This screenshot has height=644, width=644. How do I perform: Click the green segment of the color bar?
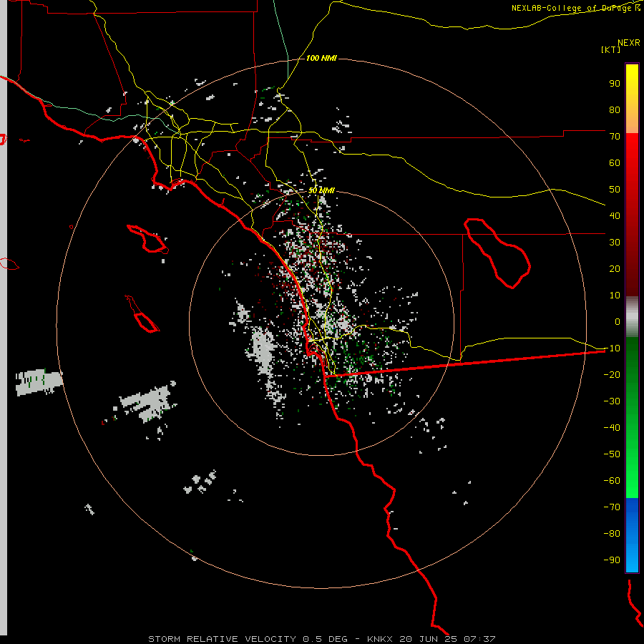point(632,417)
